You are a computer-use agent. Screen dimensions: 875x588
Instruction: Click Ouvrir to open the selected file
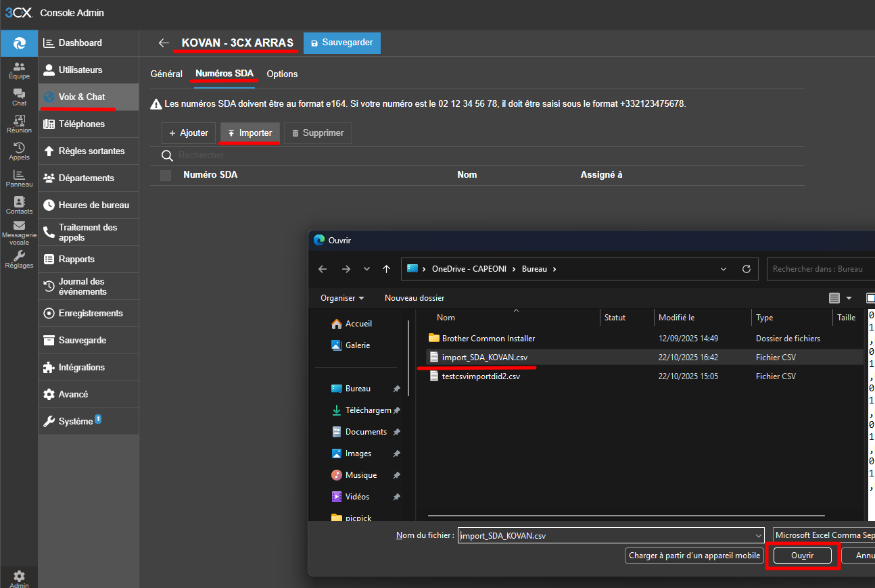pyautogui.click(x=803, y=556)
